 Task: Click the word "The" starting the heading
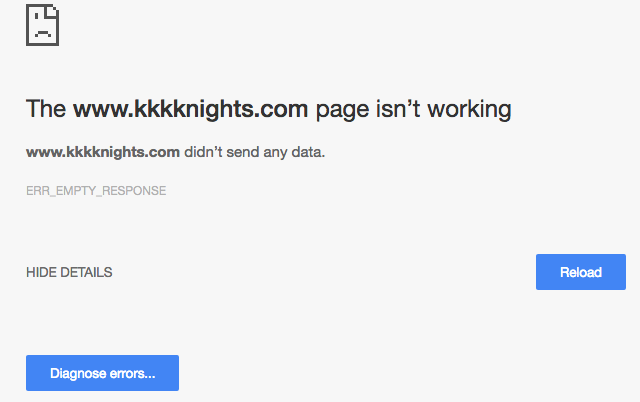(x=46, y=109)
